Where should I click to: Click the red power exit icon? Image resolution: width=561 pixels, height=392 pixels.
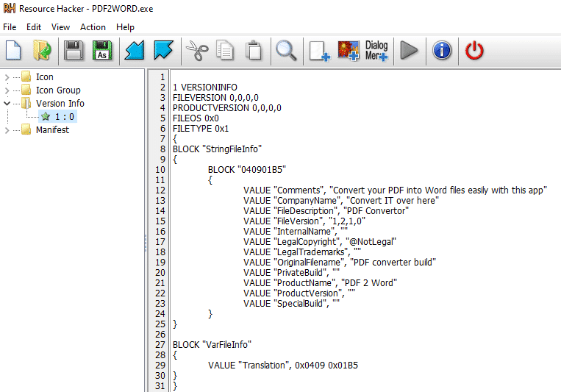(474, 51)
